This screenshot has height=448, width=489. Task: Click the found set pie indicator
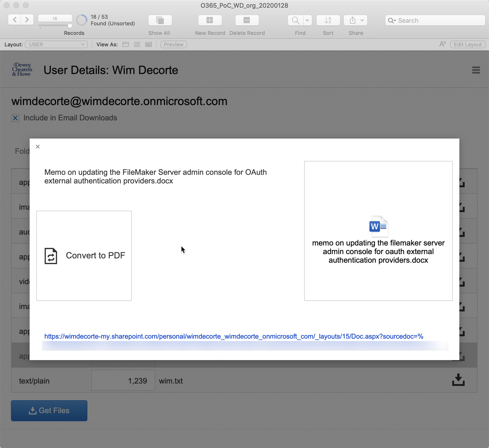(81, 20)
